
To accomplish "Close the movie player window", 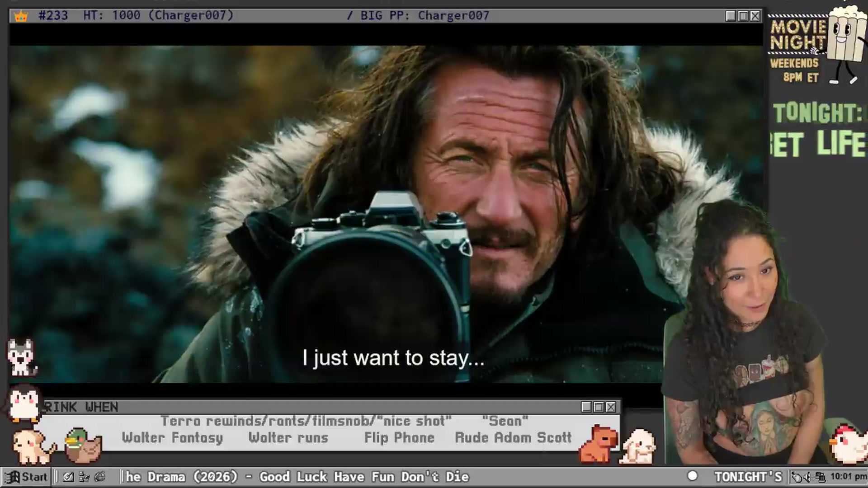I will 755,16.
